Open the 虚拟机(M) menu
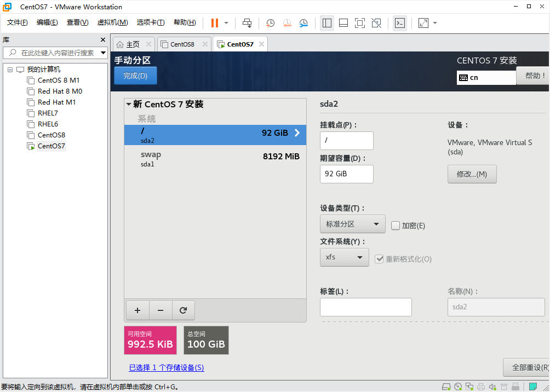The width and height of the screenshot is (550, 392). point(112,22)
